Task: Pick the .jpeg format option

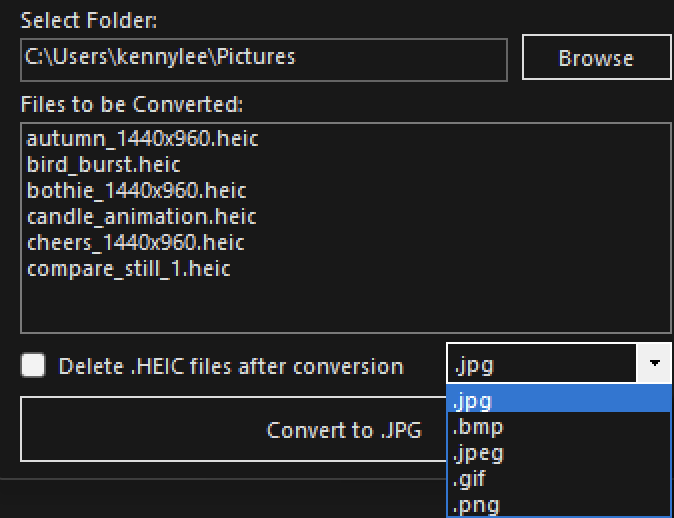Action: [x=558, y=453]
